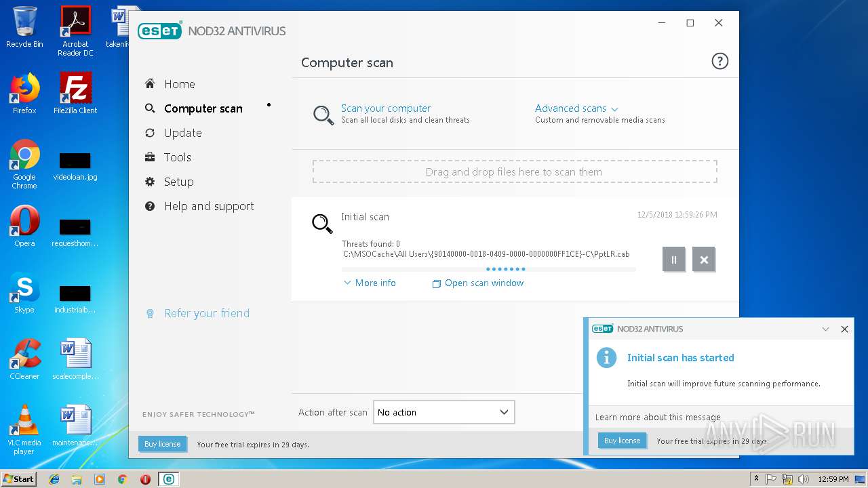Click the Action Center flag tray icon
Screen dimensions: 868x488
coord(772,479)
